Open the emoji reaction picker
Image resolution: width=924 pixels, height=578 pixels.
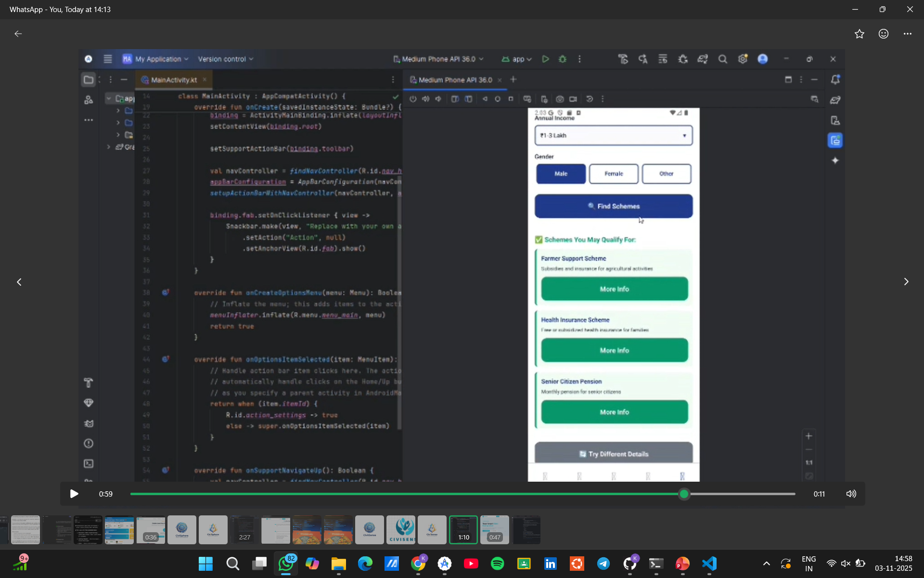pos(883,34)
